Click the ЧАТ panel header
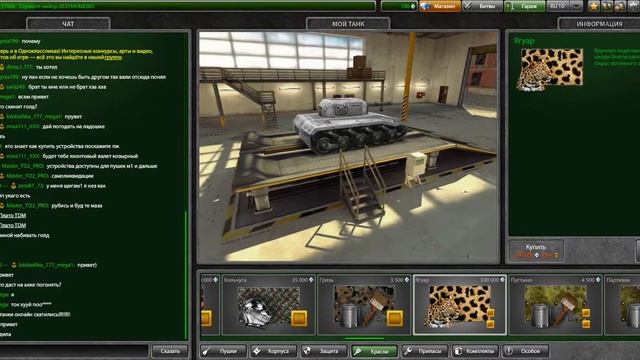Screen dimensions: 640x360 point(68,24)
